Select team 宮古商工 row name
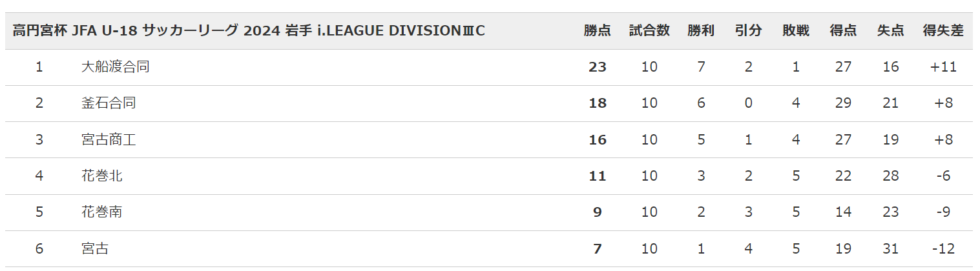Viewport: 980px width, 271px height. [109, 139]
